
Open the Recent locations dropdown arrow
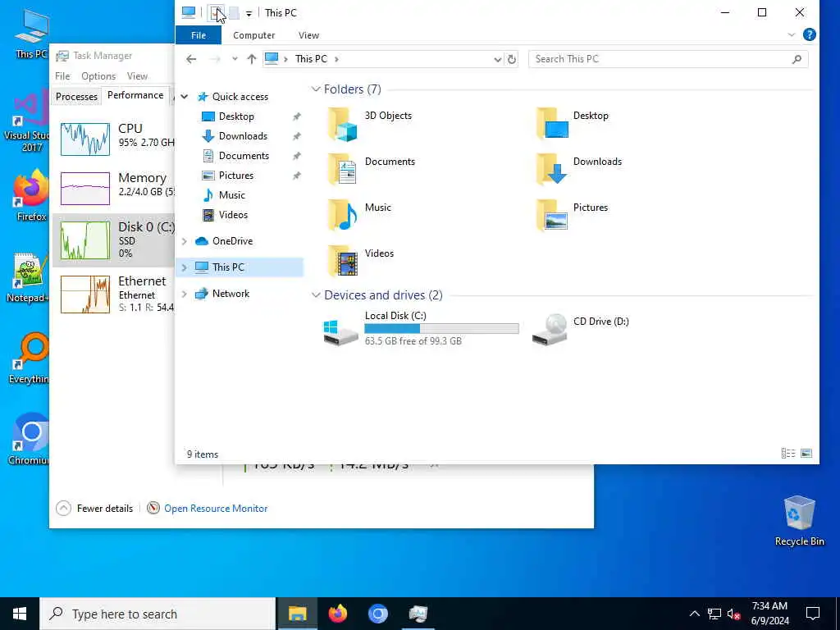point(235,59)
